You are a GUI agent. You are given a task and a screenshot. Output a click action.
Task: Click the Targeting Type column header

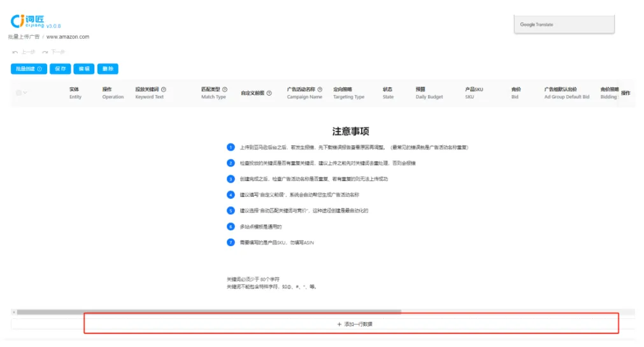[348, 93]
